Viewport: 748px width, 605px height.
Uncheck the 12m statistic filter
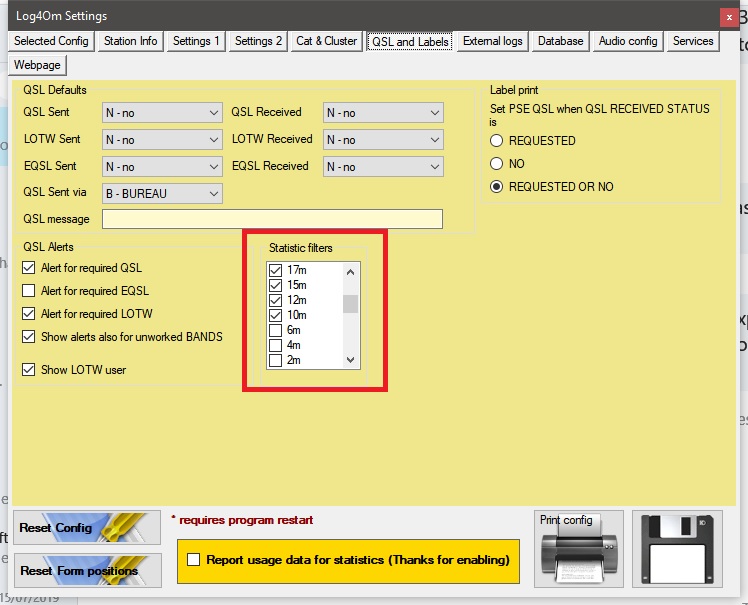click(275, 300)
